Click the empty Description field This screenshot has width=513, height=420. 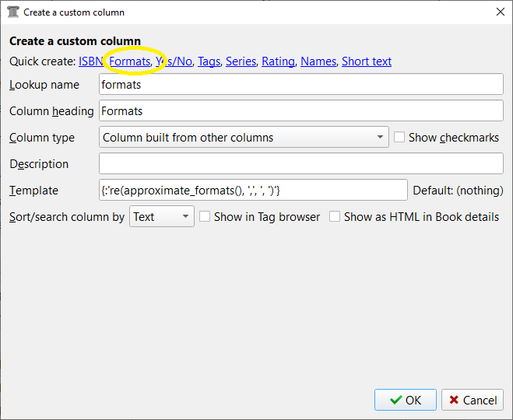pyautogui.click(x=301, y=164)
